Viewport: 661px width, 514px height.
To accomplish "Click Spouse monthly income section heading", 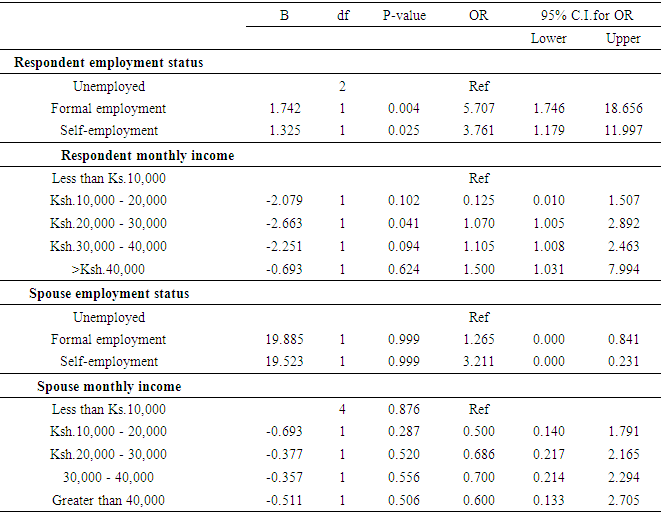I will (109, 386).
